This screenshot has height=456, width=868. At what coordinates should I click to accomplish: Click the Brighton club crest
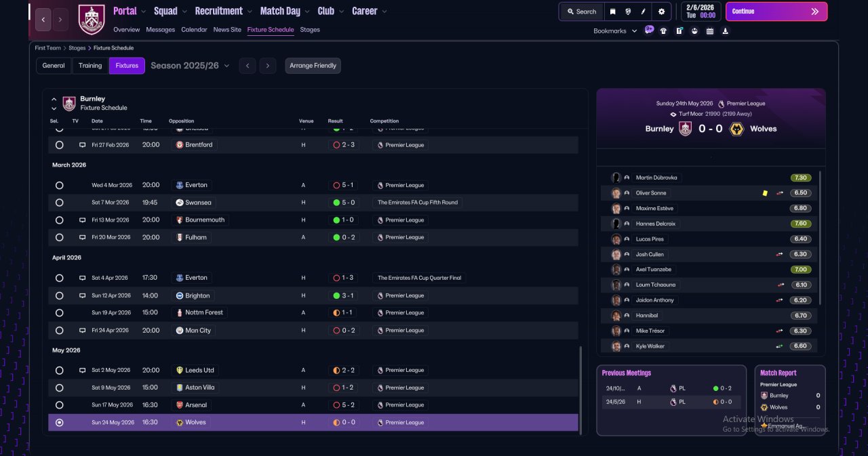click(180, 295)
